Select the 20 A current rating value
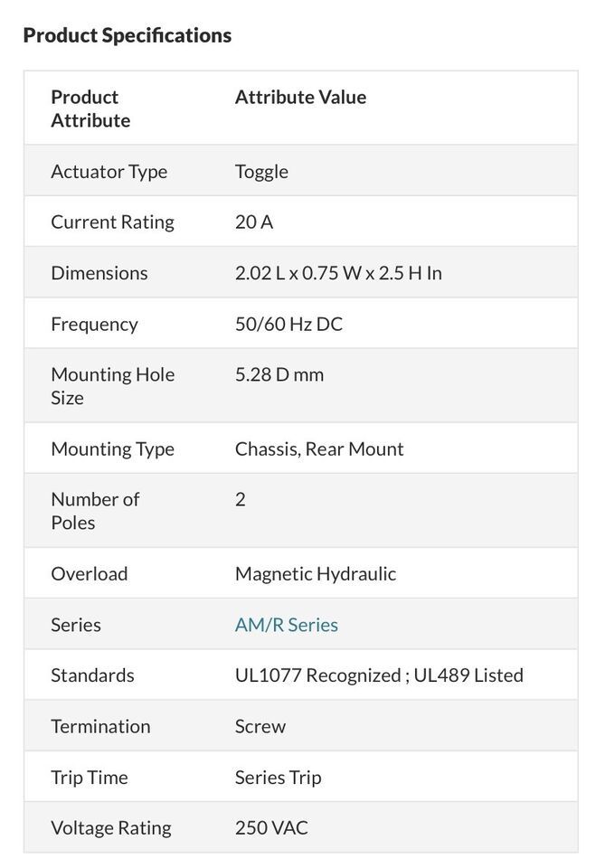The width and height of the screenshot is (605, 868). point(254,222)
